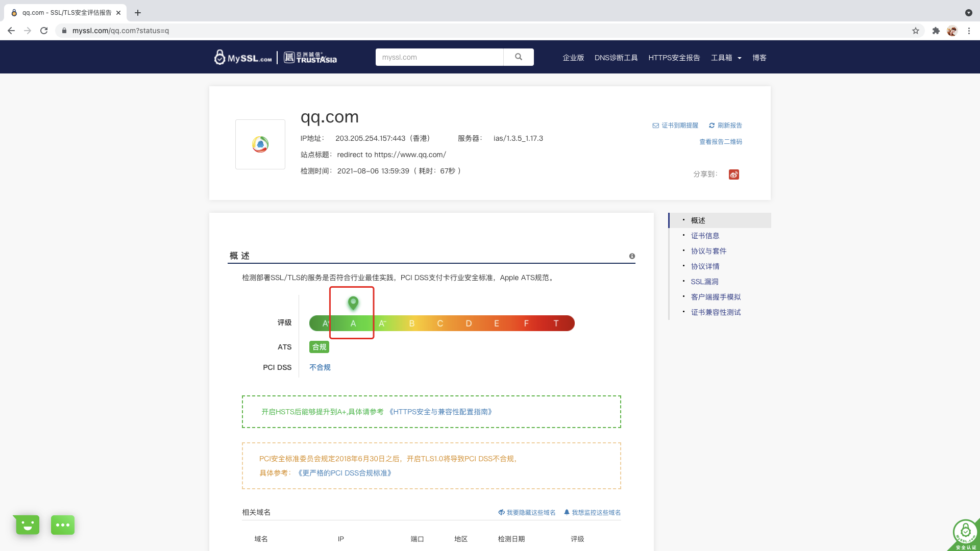This screenshot has width=980, height=551.
Task: Click 证书到期提醒 reminder link
Action: (675, 126)
